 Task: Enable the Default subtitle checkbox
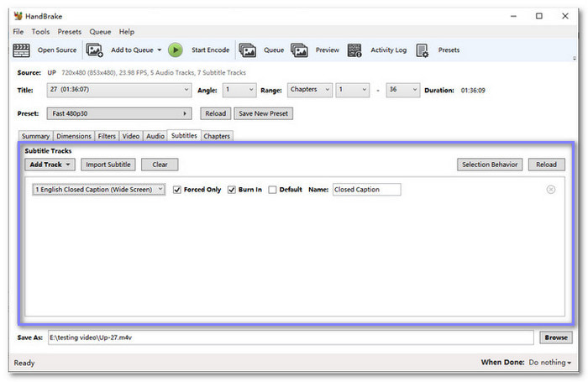(x=273, y=190)
